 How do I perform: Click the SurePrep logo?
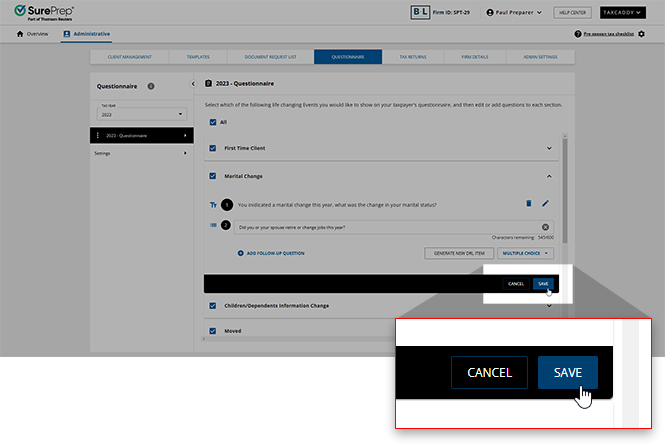point(44,12)
